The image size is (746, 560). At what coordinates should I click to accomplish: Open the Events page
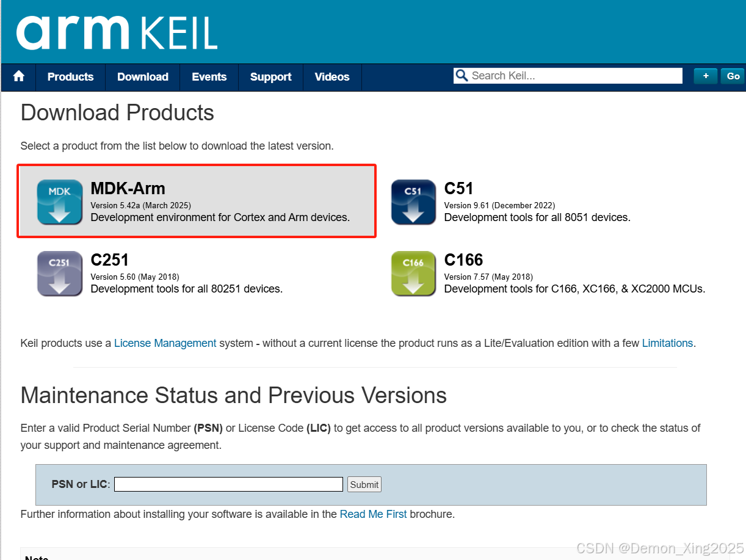pos(209,77)
